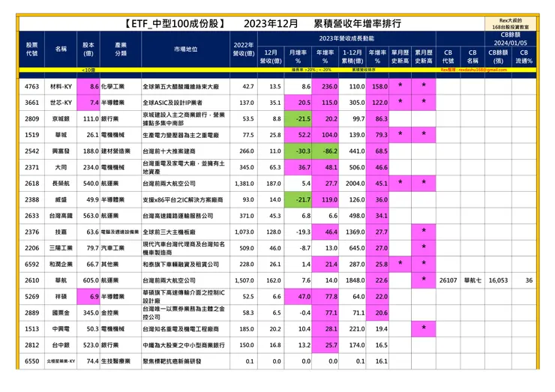This screenshot has height=392, width=555.
Task: Click the 累月歷史新高 header
Action: click(x=423, y=57)
